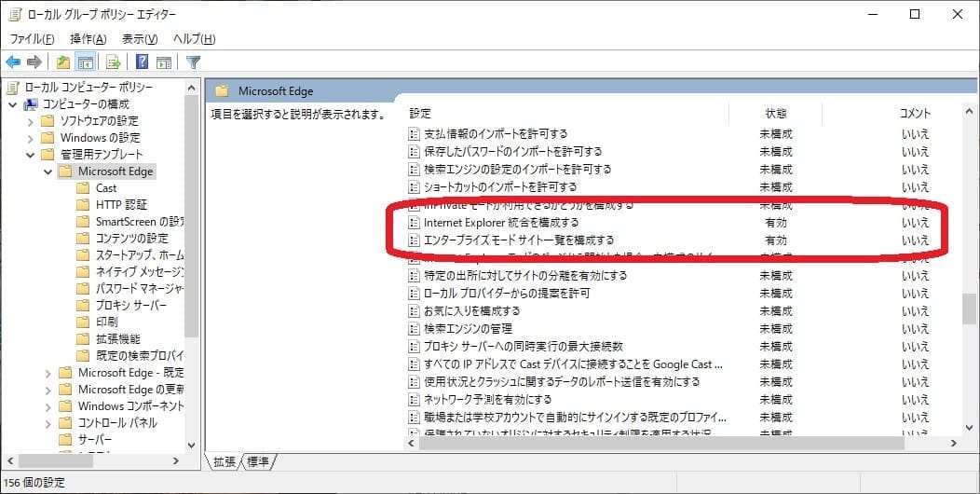Image resolution: width=980 pixels, height=494 pixels.
Task: Select the 既定の検索プロバイダー tree item
Action: coord(140,355)
